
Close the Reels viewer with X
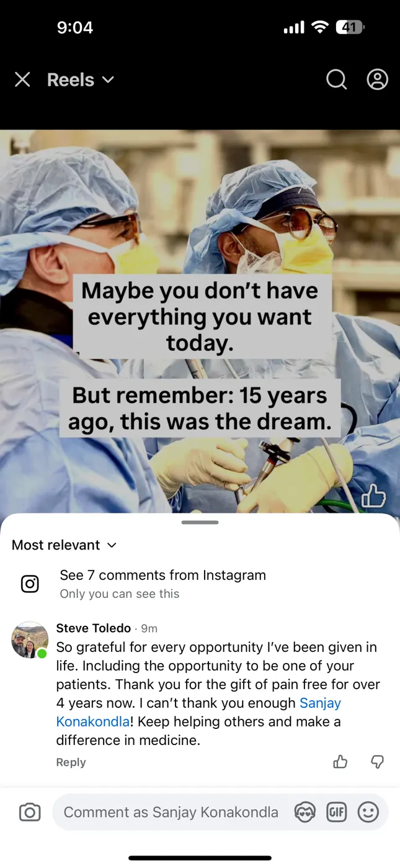pos(22,79)
